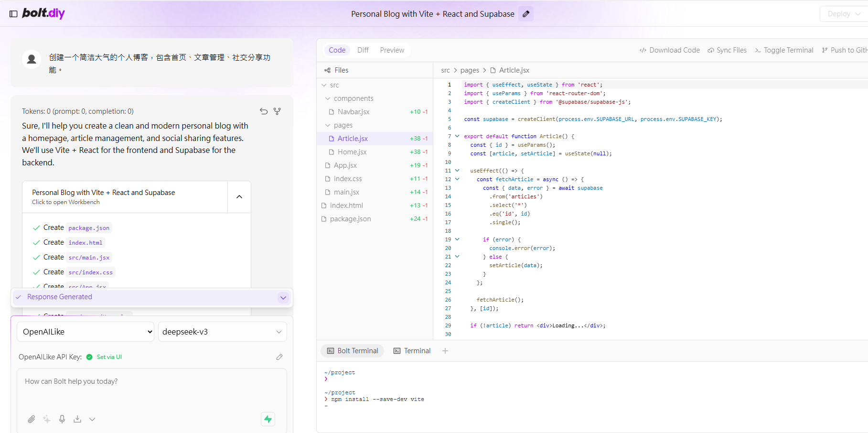Click the user avatar icon

(32, 59)
